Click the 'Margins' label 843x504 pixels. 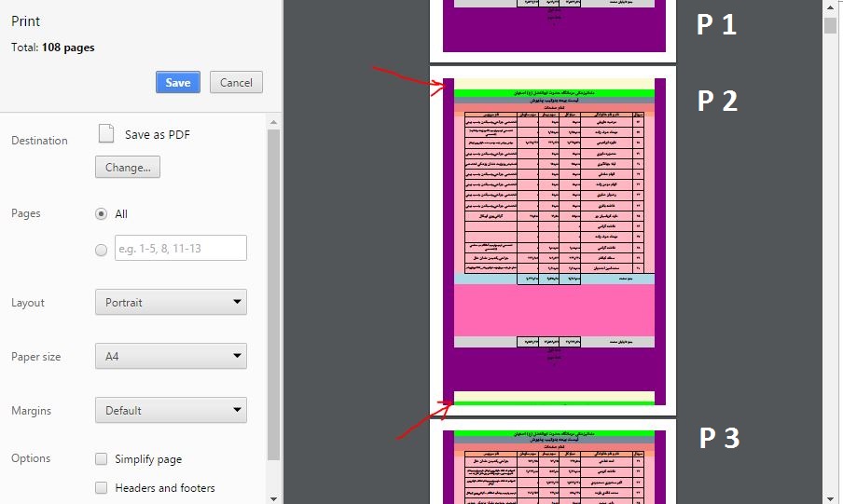tap(31, 411)
